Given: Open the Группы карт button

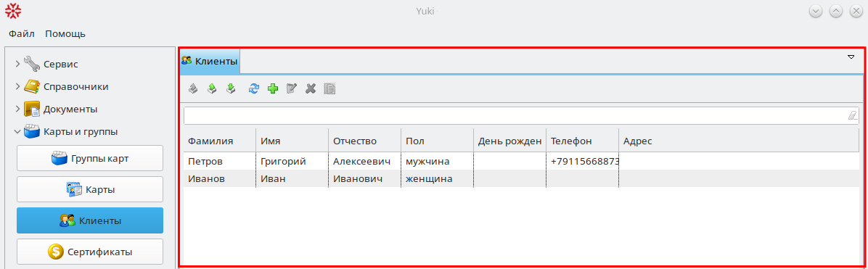Looking at the screenshot, I should click(90, 158).
